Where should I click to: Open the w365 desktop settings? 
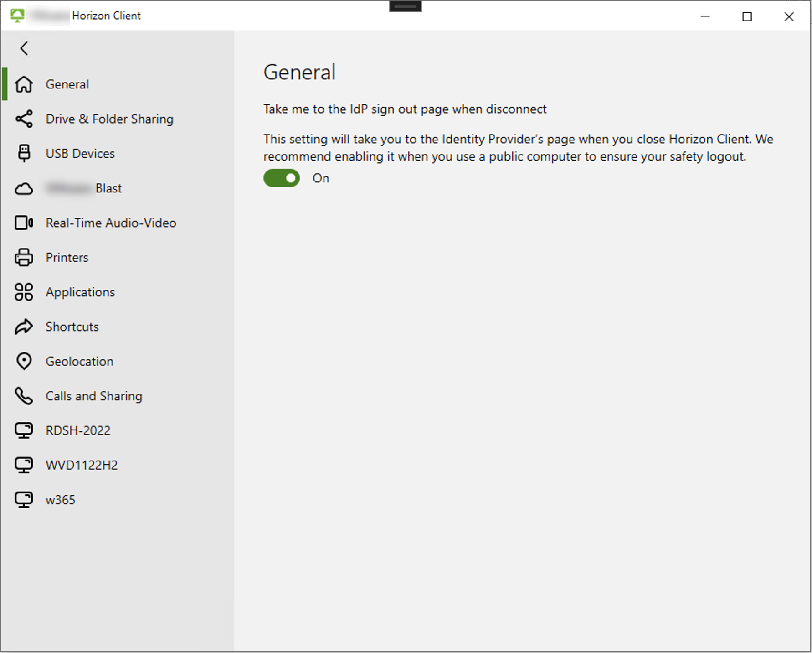(118, 500)
